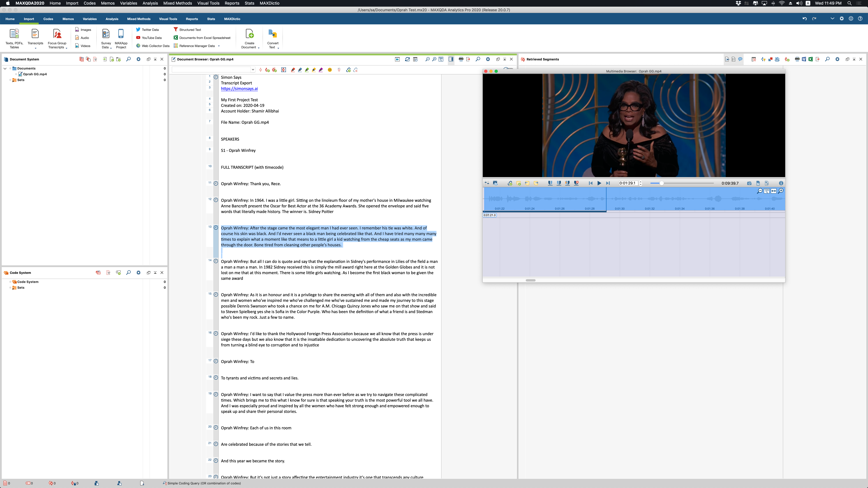This screenshot has height=488, width=868.
Task: Toggle sync mode in Document Browser
Action: pyautogui.click(x=407, y=59)
